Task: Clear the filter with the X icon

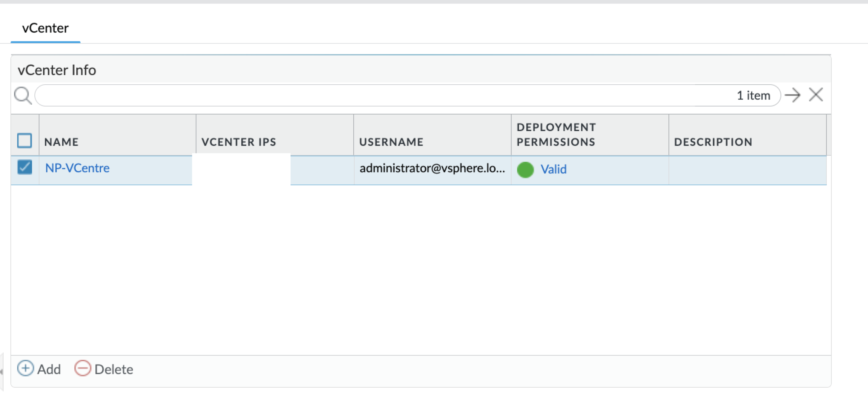Action: click(x=816, y=95)
